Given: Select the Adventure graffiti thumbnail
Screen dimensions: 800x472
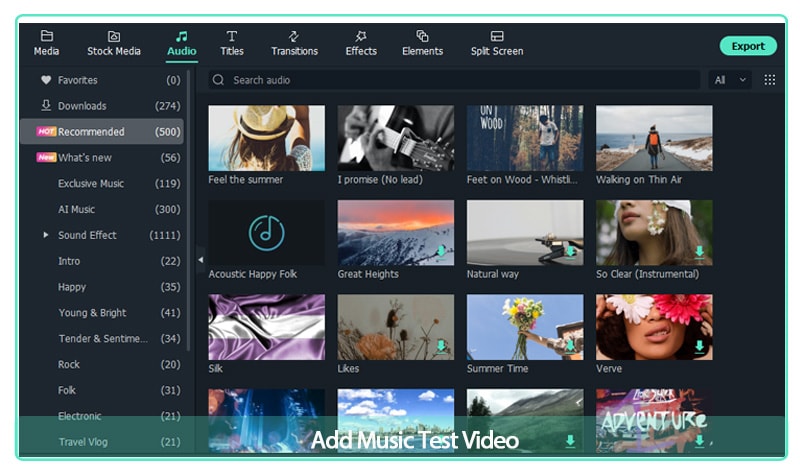Looking at the screenshot, I should point(654,421).
